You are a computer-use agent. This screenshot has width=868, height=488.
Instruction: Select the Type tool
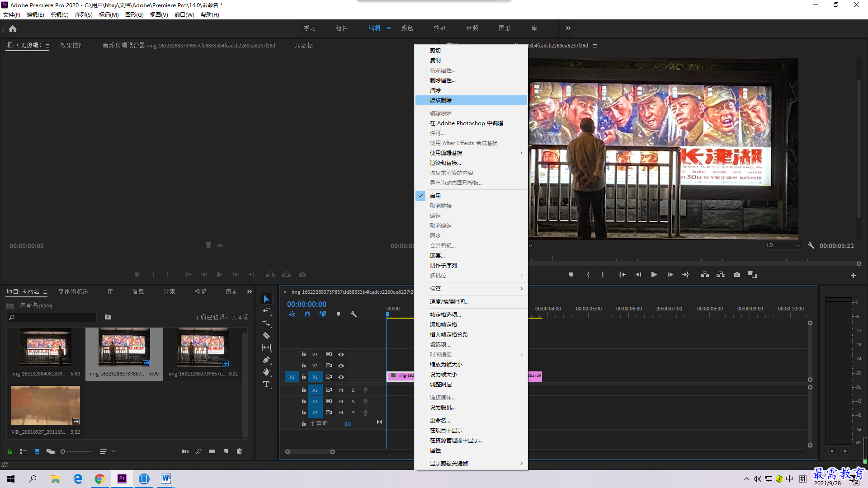tap(266, 384)
